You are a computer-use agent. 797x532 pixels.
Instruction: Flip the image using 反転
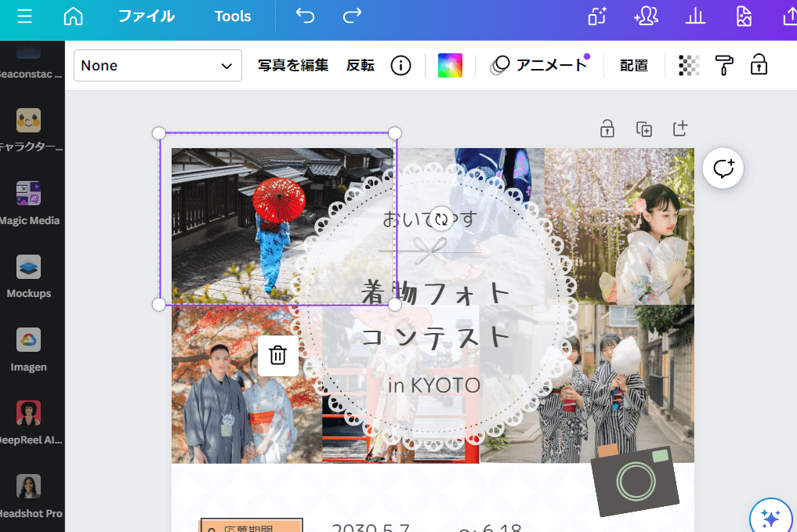click(360, 66)
